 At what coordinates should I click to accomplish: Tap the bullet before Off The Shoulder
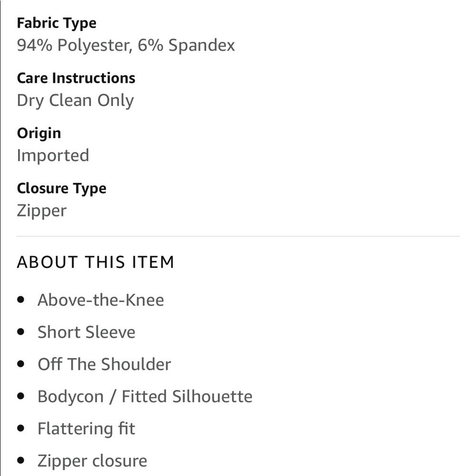[x=20, y=365]
